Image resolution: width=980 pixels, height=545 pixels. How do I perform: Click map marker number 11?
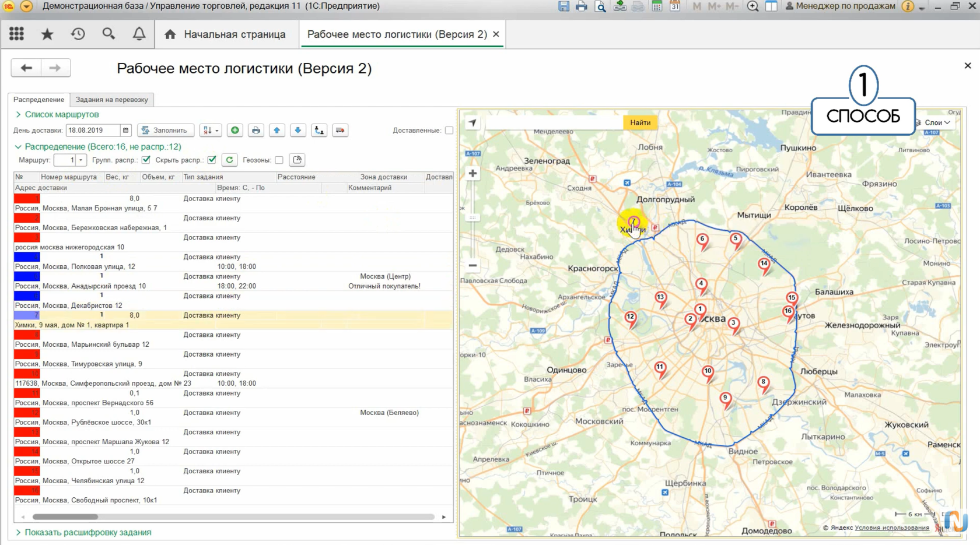click(660, 370)
